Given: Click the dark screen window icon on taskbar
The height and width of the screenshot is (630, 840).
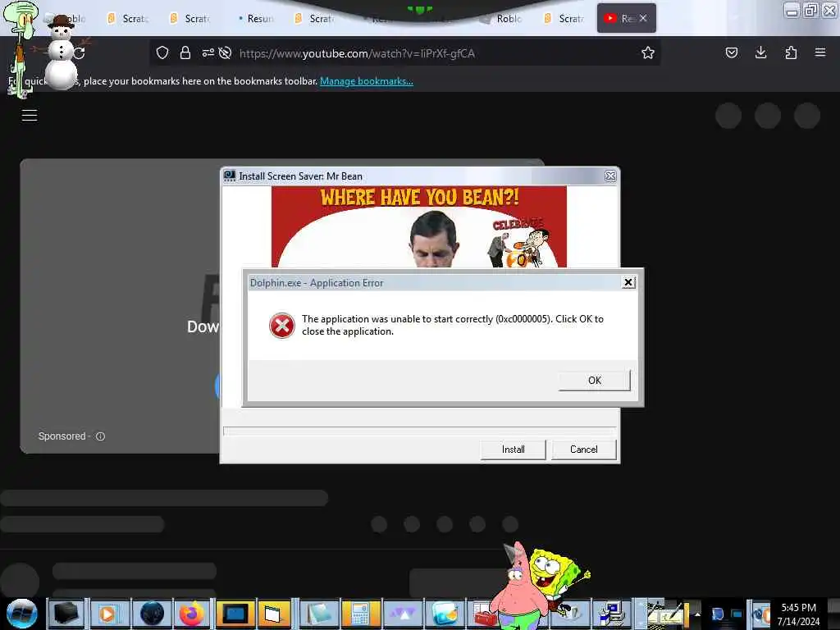Looking at the screenshot, I should [234, 614].
